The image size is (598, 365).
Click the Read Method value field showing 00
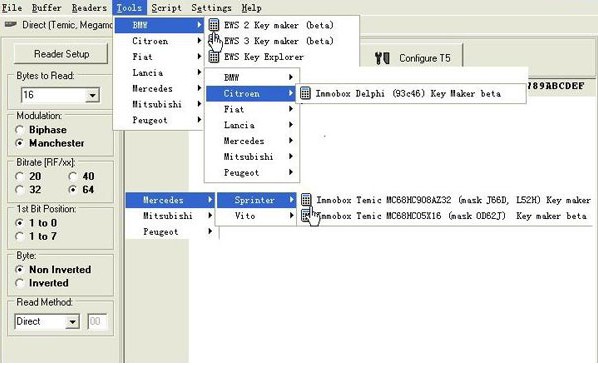pyautogui.click(x=97, y=322)
